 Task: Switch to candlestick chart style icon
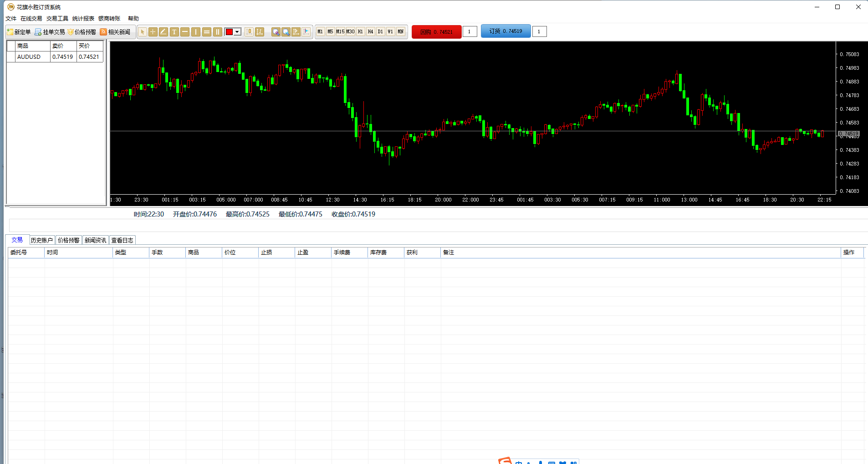pyautogui.click(x=249, y=32)
